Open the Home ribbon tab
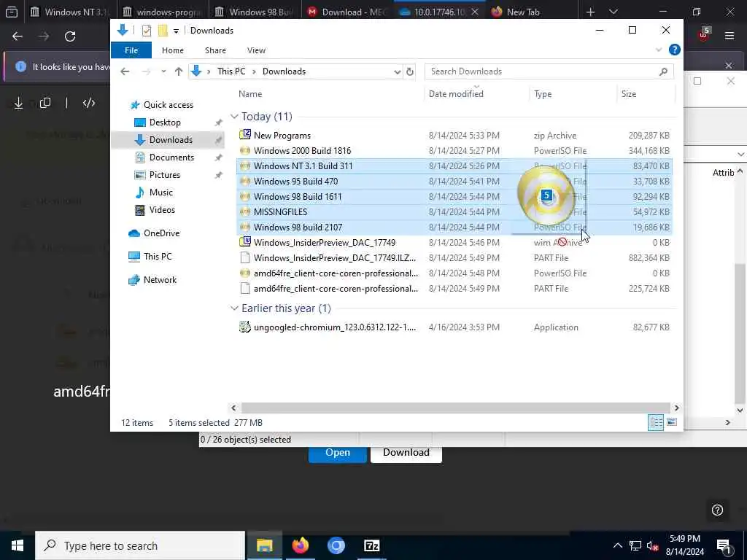This screenshot has width=747, height=560. pos(172,50)
